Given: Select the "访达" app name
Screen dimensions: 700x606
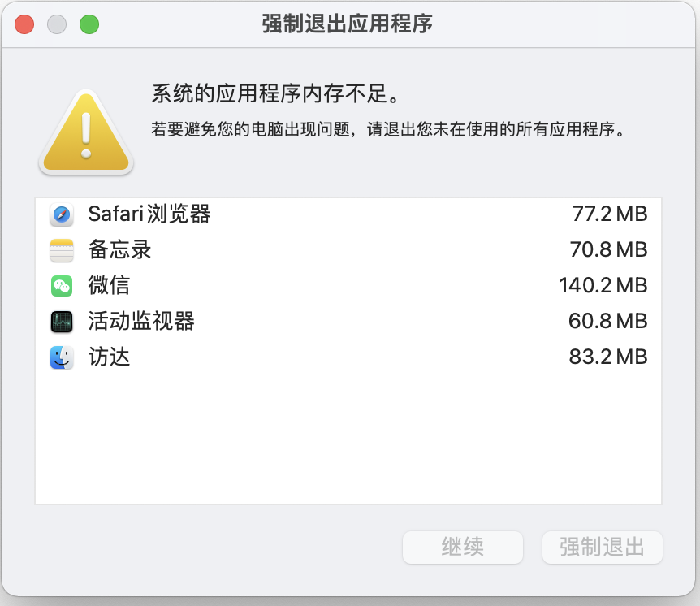Looking at the screenshot, I should 109,357.
